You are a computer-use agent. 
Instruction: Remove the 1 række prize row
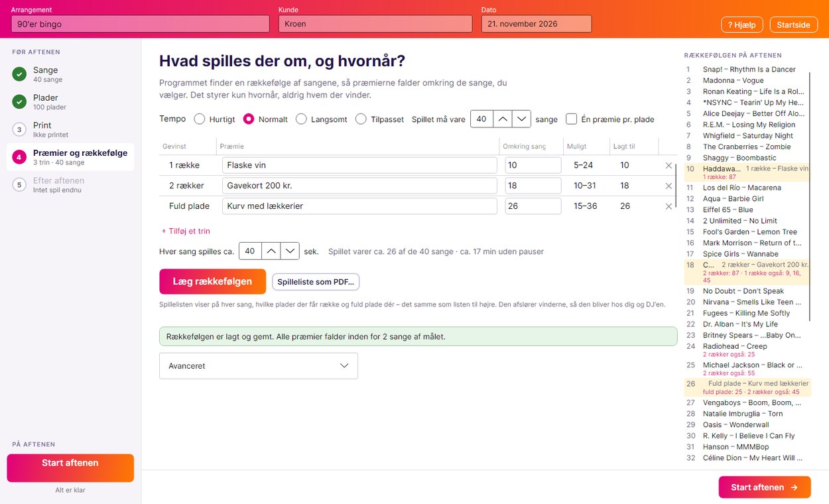click(x=669, y=166)
